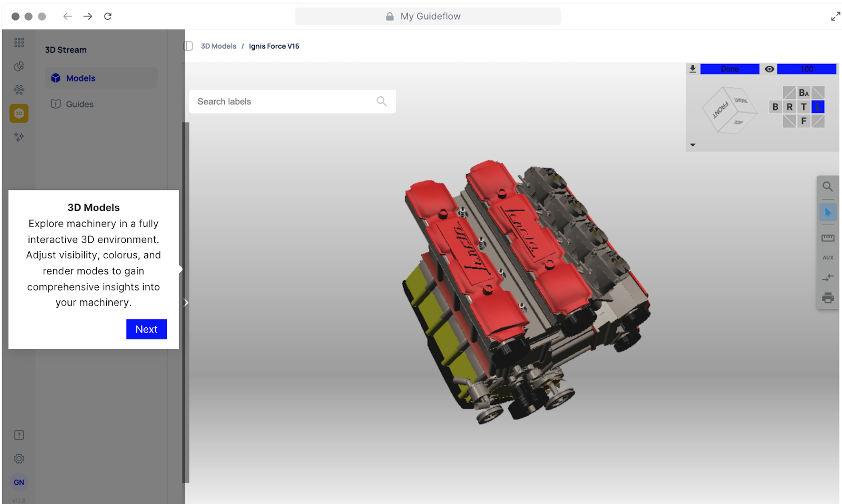Image resolution: width=842 pixels, height=504 pixels.
Task: Expand the side panel chevron handle
Action: click(x=186, y=303)
